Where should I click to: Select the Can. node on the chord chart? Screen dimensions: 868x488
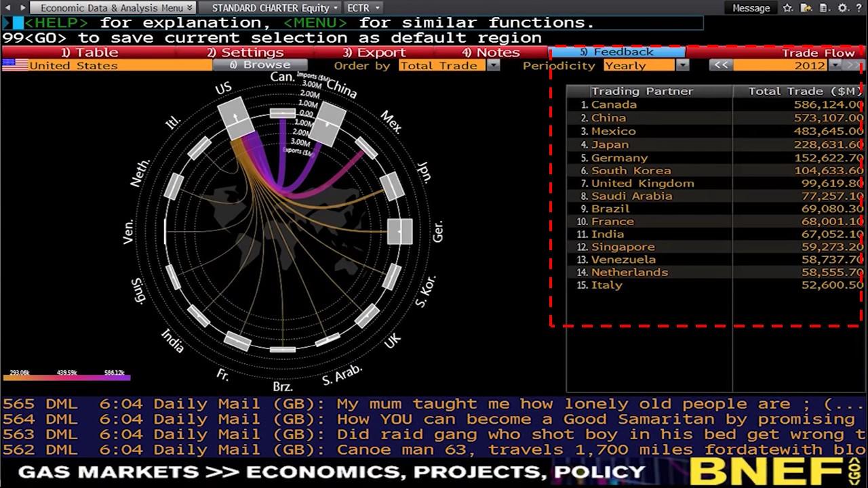click(283, 113)
